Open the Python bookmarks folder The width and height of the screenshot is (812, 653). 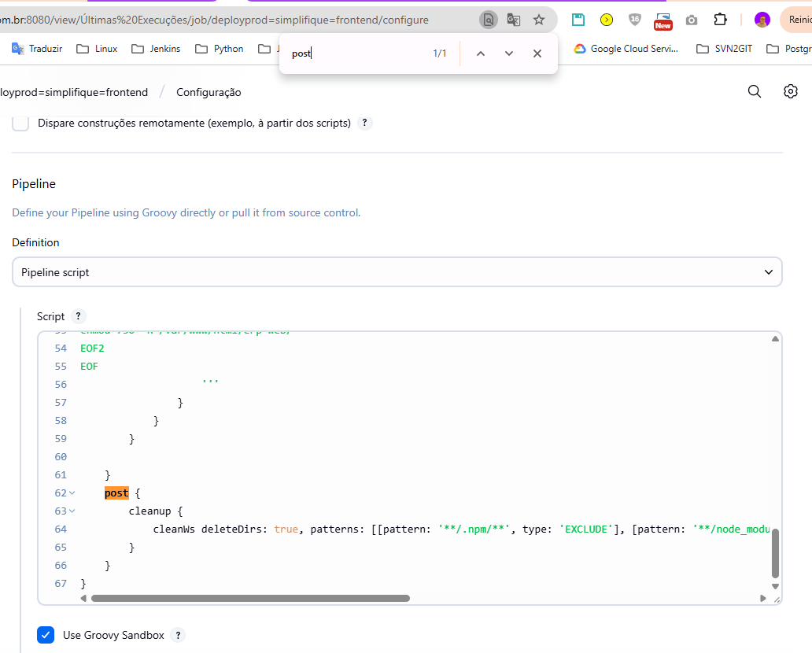coord(219,49)
